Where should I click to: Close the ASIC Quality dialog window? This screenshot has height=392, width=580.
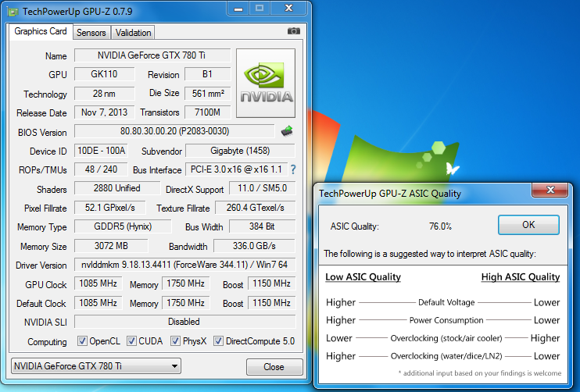(550, 190)
